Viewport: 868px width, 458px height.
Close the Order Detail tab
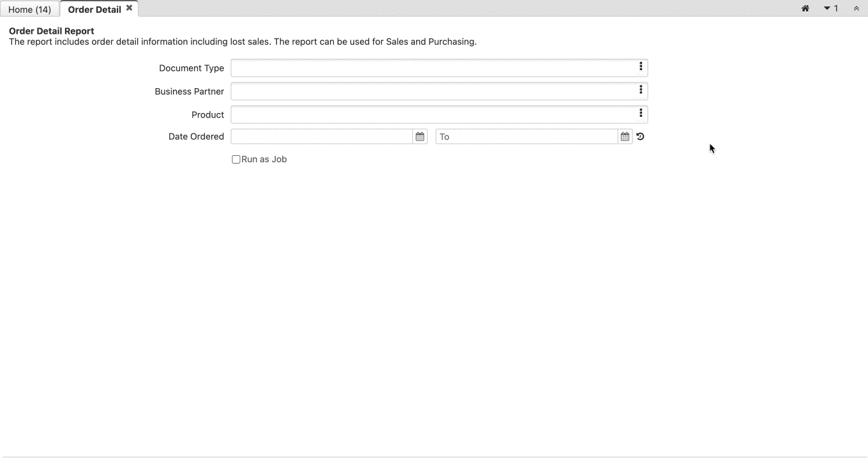point(129,8)
